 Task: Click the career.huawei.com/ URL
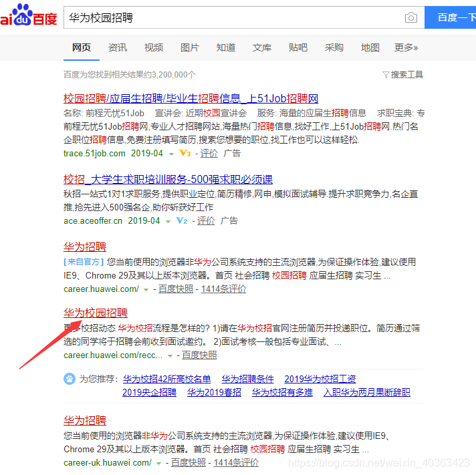(101, 289)
